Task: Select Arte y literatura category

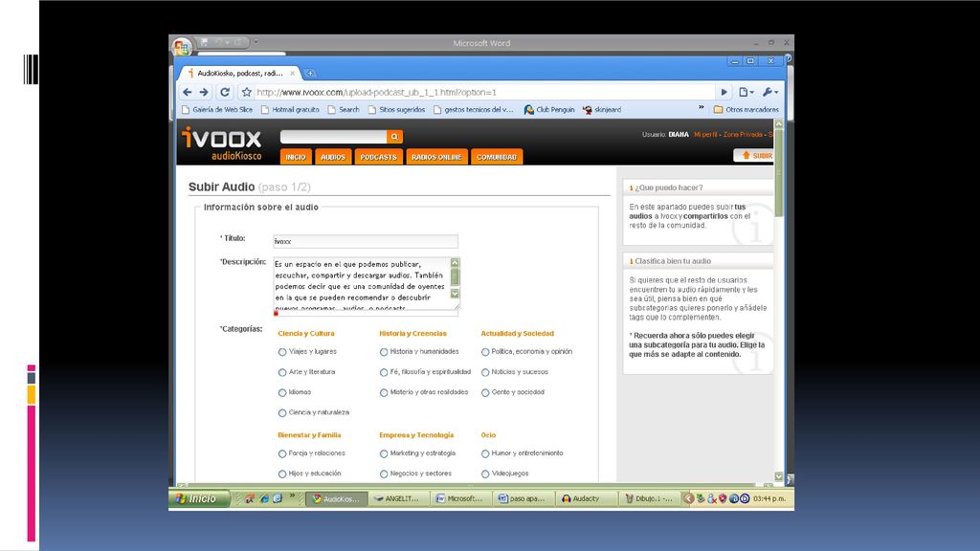Action: pos(282,372)
